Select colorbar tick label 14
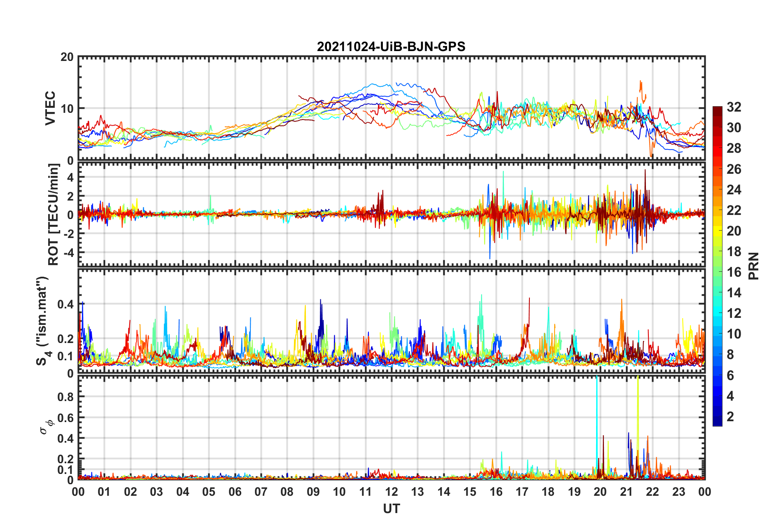The width and height of the screenshot is (783, 532). pyautogui.click(x=734, y=292)
